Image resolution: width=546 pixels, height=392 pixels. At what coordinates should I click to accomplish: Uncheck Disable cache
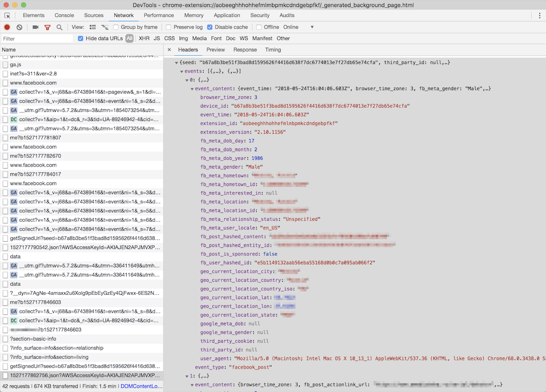[210, 27]
